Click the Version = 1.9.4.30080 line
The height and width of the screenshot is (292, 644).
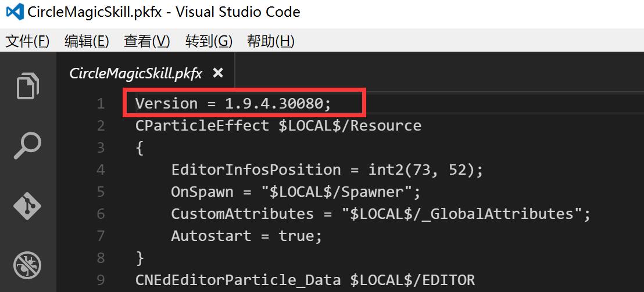(x=232, y=104)
